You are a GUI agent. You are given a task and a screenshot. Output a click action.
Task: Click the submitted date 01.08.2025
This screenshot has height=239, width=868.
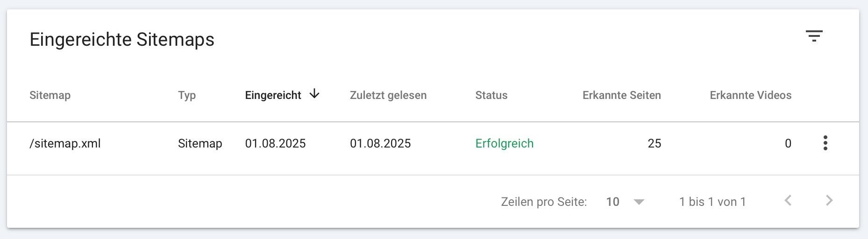(x=275, y=143)
